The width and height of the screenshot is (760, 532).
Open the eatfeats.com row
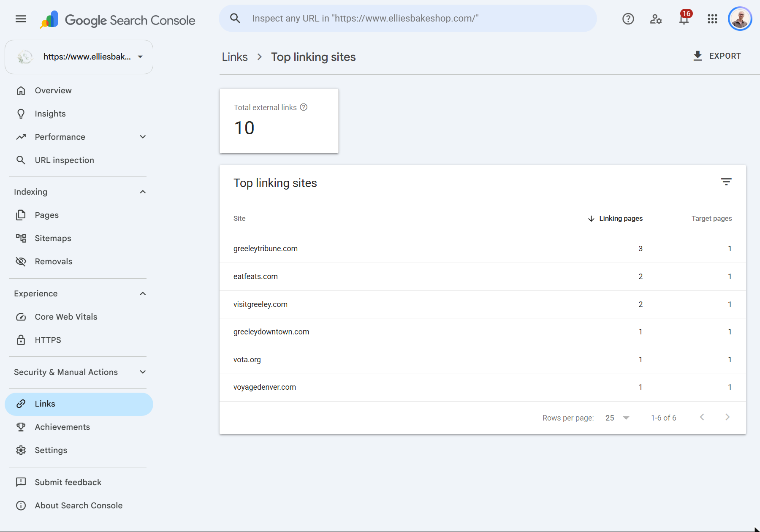point(483,277)
